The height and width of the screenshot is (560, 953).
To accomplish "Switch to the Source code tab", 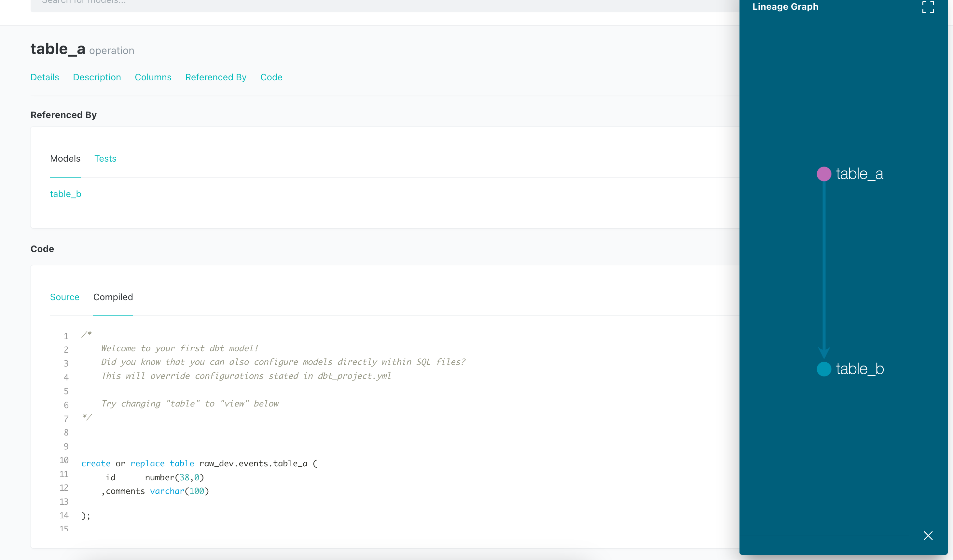I will 64,297.
